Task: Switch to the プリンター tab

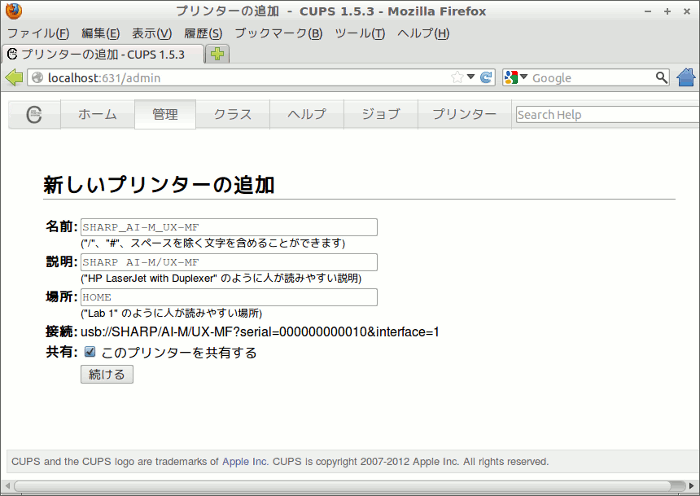Action: tap(464, 115)
